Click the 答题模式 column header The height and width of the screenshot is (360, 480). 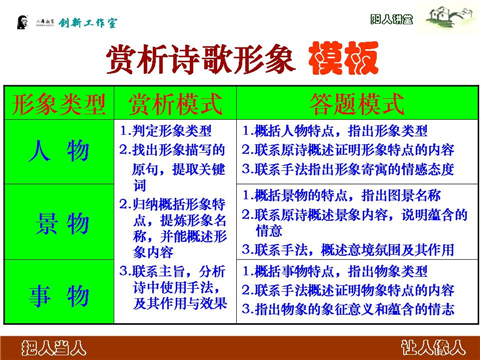point(357,104)
